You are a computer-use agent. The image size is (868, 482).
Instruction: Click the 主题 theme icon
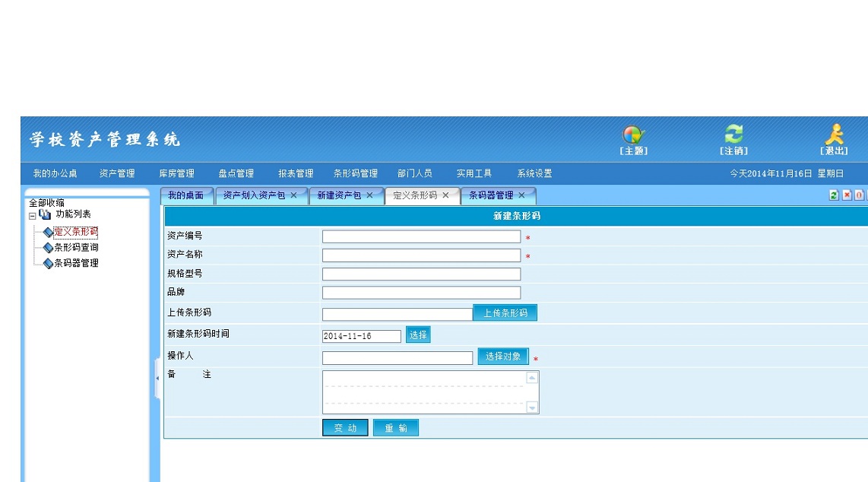633,135
